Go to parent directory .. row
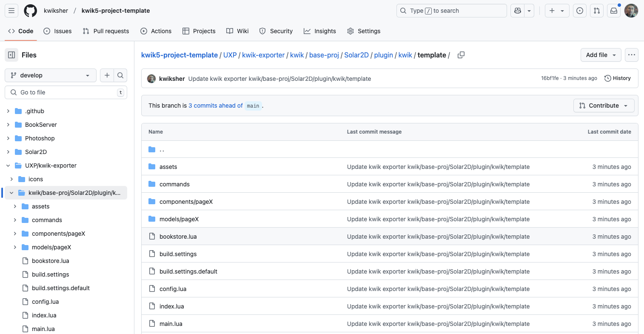This screenshot has height=334, width=644. 390,149
